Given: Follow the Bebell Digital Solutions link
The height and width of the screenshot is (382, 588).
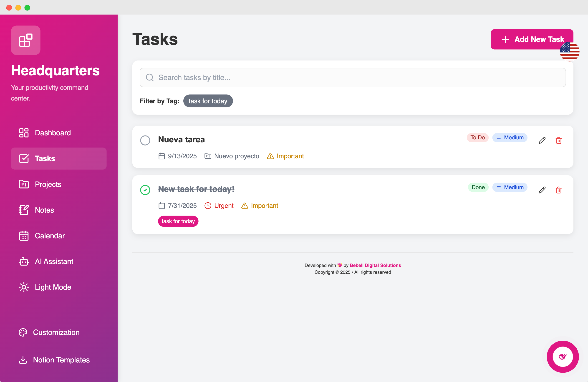Looking at the screenshot, I should [375, 265].
